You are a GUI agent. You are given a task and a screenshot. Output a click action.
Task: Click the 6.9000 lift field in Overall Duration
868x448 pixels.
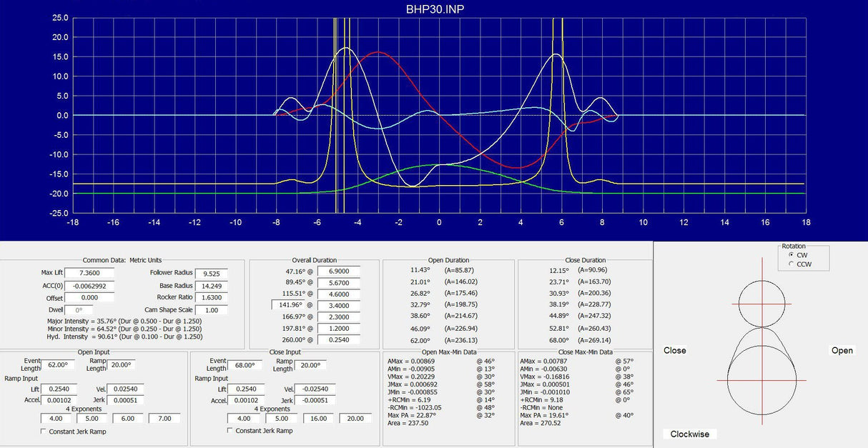338,271
